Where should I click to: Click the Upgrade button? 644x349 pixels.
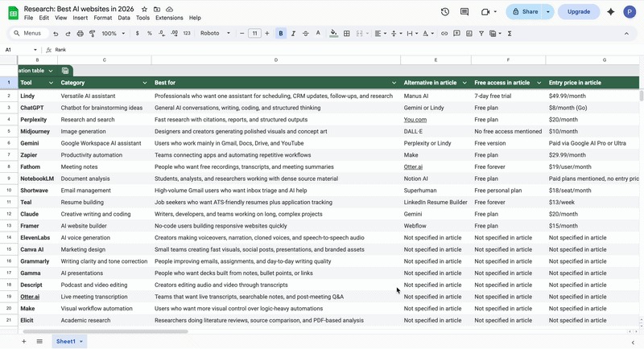tap(579, 12)
